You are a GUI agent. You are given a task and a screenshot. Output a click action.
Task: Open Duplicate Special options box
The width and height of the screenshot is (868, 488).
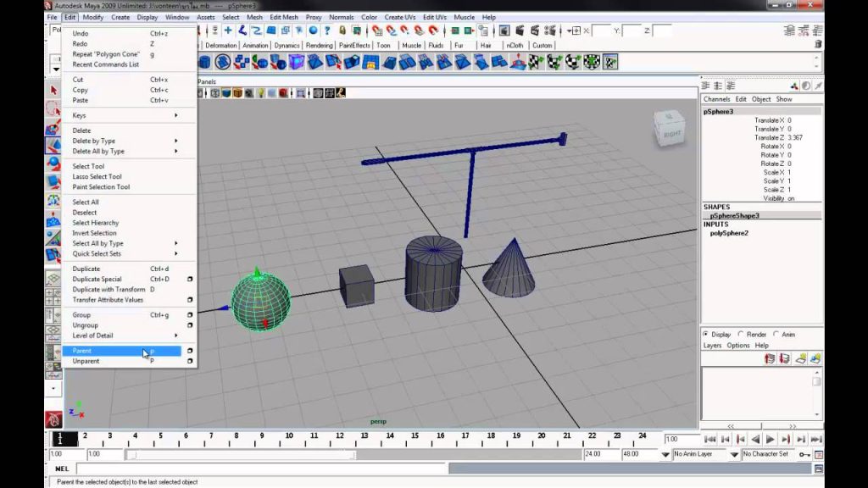(190, 279)
